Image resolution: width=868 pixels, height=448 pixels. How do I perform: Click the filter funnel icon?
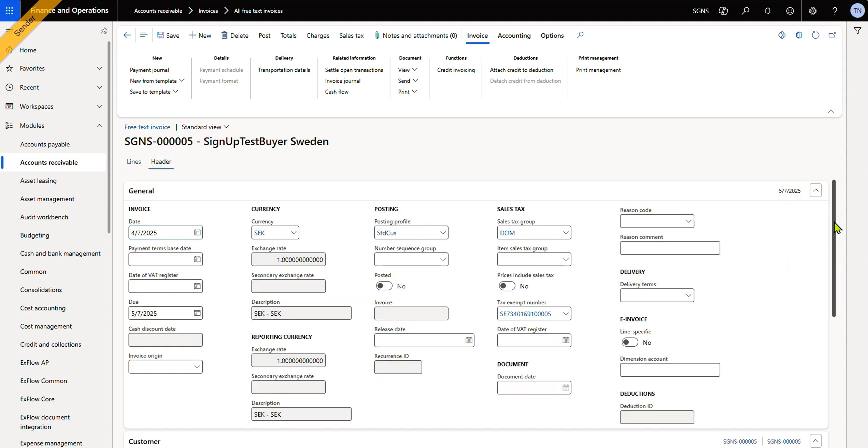click(858, 31)
